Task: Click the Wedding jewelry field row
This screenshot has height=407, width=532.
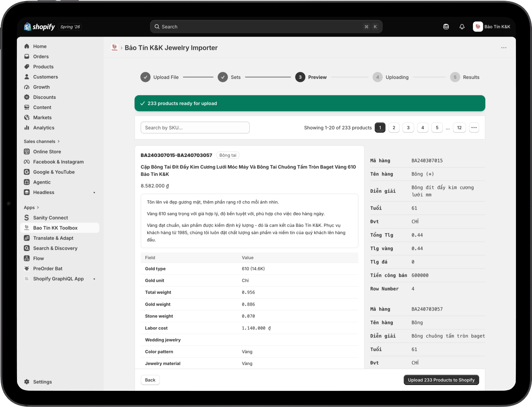Action: coord(249,340)
